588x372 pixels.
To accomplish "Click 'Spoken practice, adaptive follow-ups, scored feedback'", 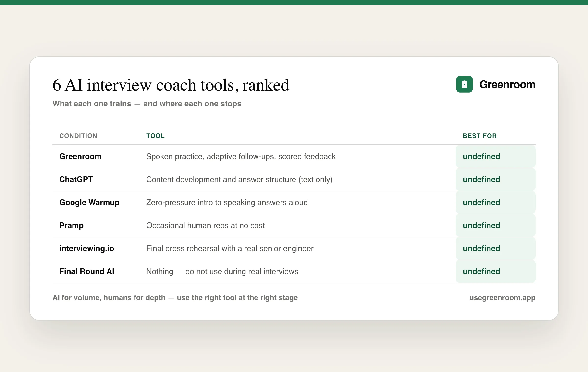I will (x=241, y=156).
